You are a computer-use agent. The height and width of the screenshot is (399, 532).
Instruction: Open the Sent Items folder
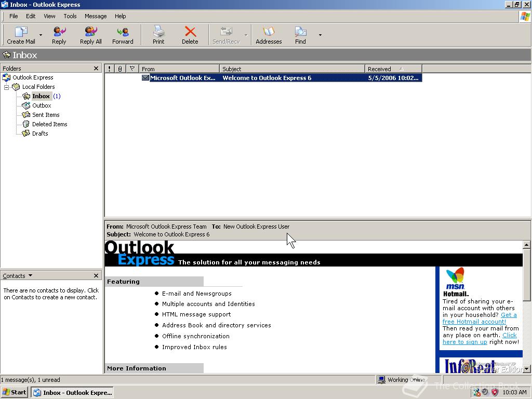46,115
